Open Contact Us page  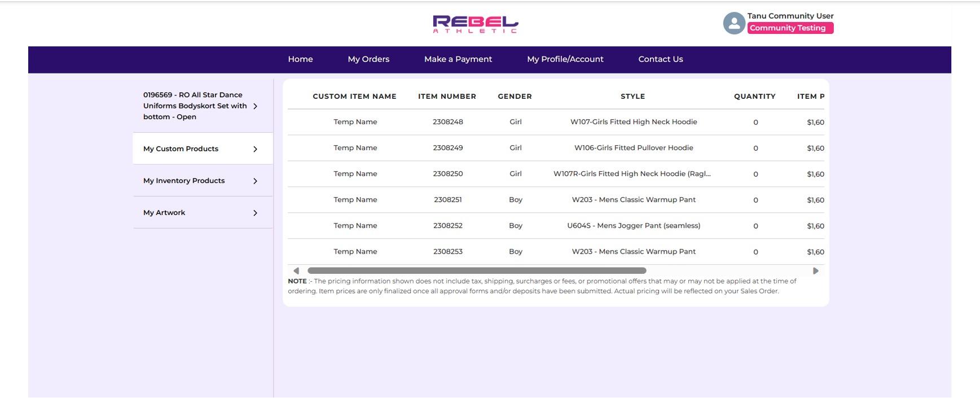661,59
